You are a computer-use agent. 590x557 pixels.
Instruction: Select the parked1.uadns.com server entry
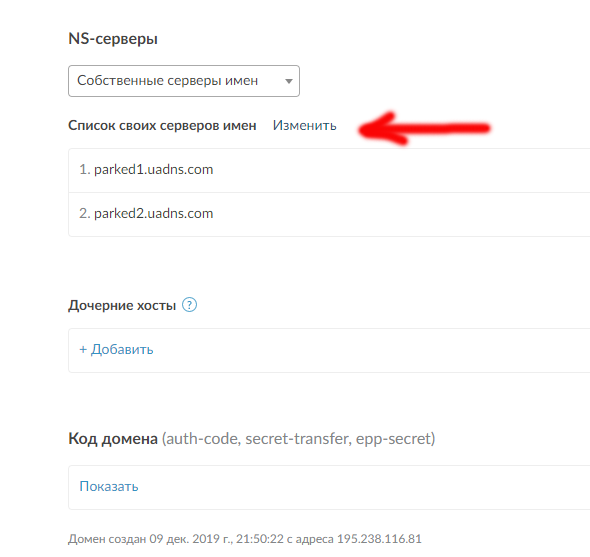point(329,170)
